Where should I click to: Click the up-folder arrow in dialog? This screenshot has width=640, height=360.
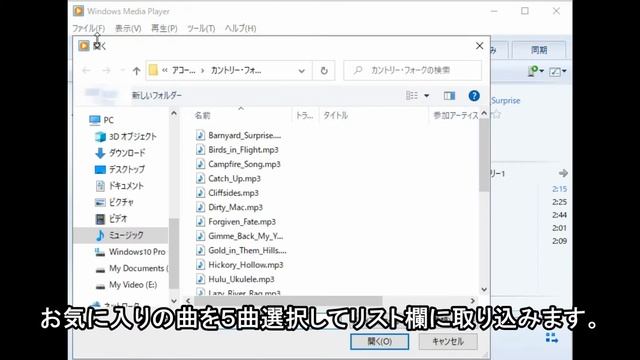136,71
